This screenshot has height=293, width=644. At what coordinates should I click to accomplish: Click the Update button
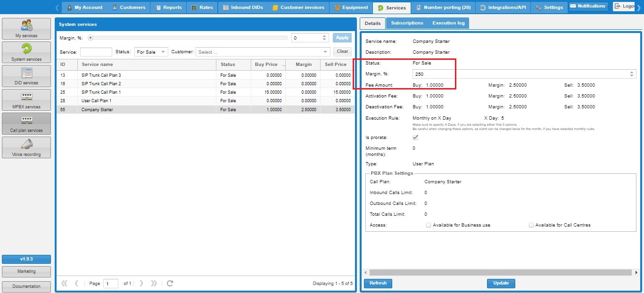[x=501, y=283]
